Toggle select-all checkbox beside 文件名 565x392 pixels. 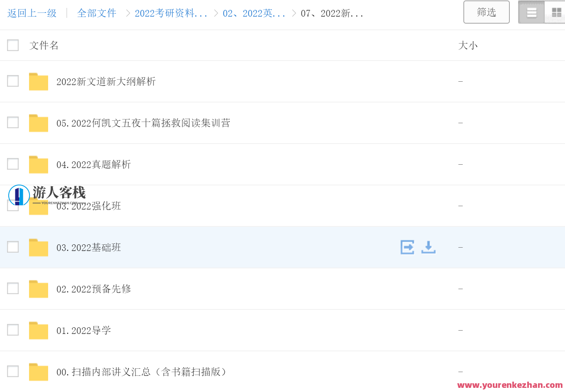(x=13, y=45)
